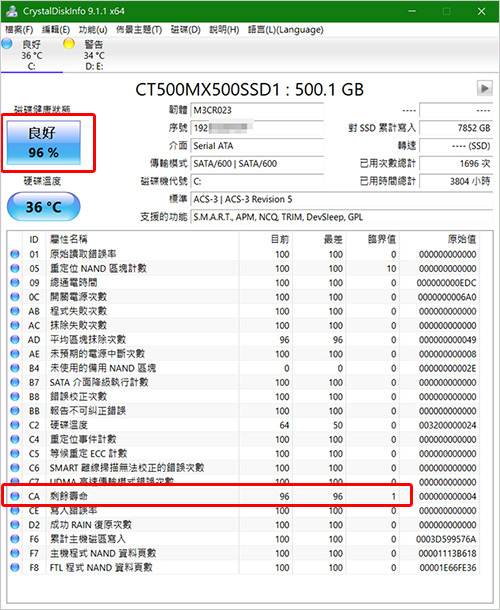Viewport: 500px width, 610px height.
Task: Click the status dot of row B8
Action: click(15, 396)
